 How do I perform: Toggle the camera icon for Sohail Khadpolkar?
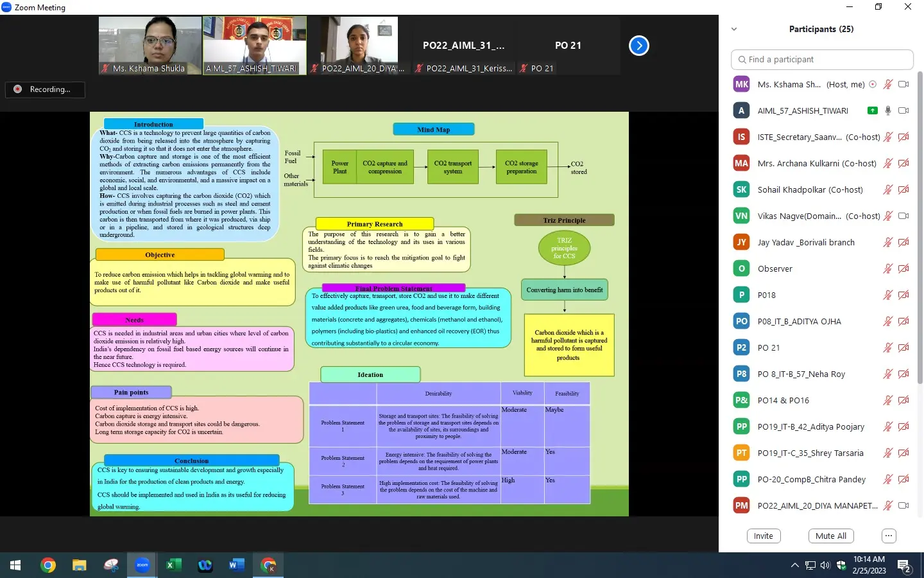pos(903,189)
